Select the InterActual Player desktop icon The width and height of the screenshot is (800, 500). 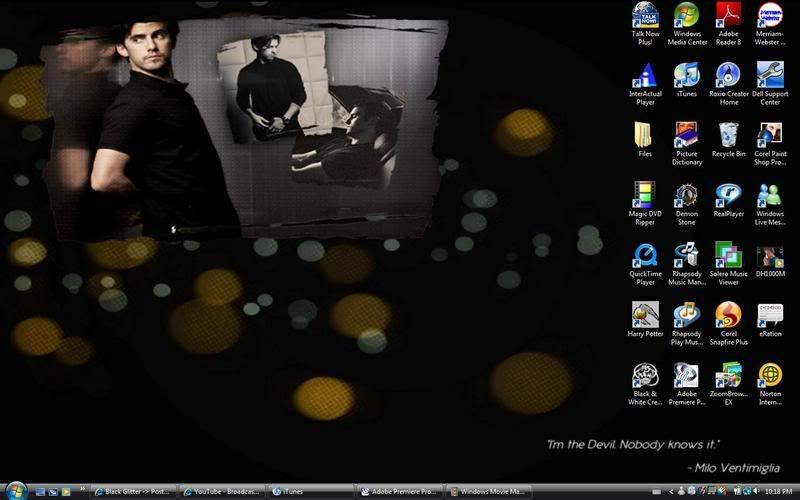(x=645, y=76)
